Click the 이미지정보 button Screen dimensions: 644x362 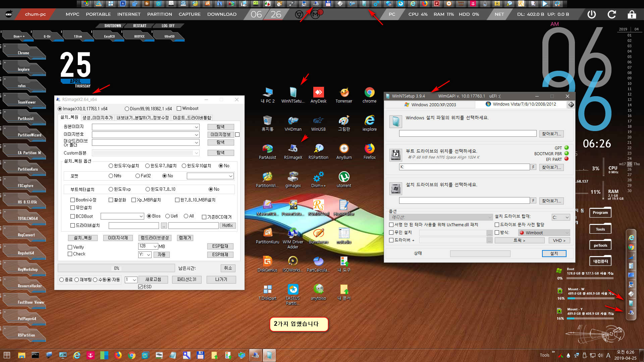point(220,134)
